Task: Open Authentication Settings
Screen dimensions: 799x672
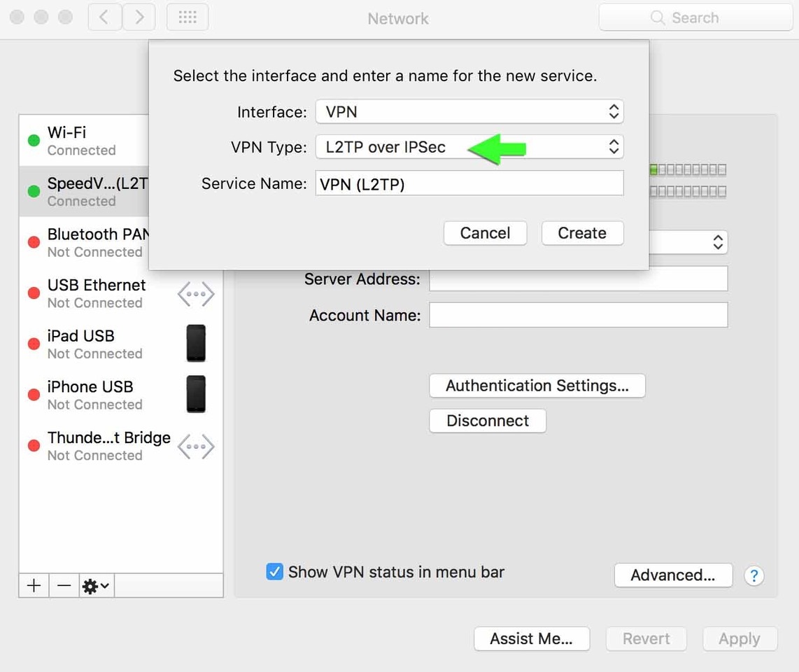Action: pyautogui.click(x=537, y=386)
